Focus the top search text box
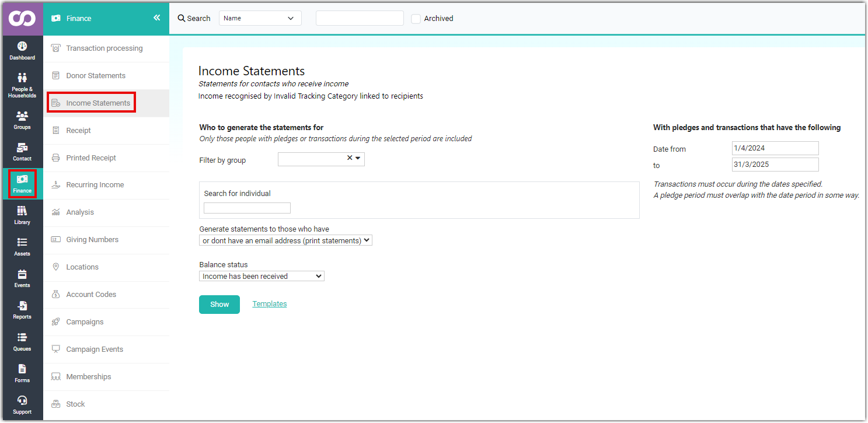Screen dimensions: 868x423 click(360, 18)
